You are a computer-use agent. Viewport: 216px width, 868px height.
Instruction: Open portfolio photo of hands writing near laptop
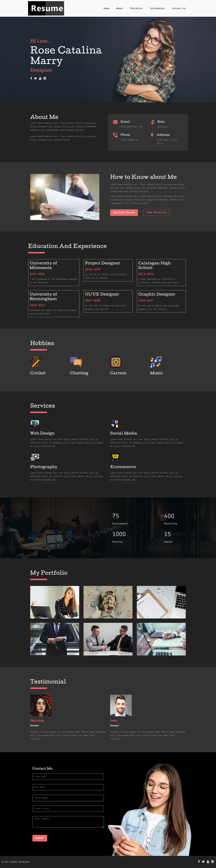[161, 639]
